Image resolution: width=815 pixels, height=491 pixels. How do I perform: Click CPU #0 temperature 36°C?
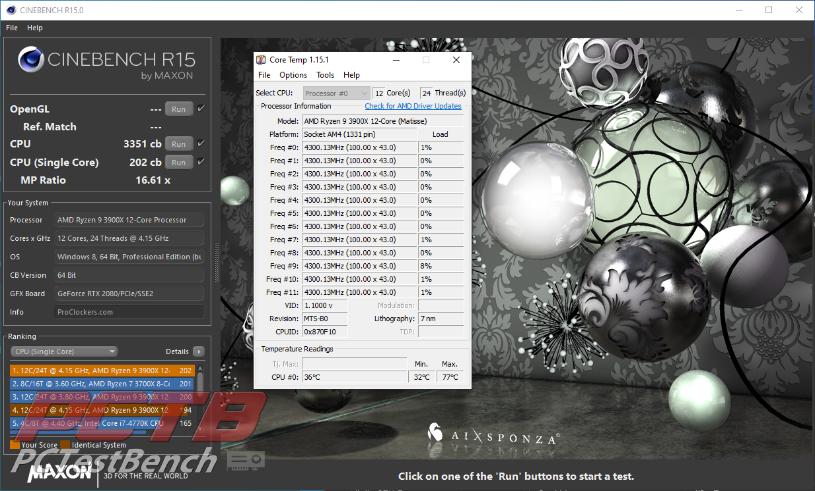pos(354,377)
